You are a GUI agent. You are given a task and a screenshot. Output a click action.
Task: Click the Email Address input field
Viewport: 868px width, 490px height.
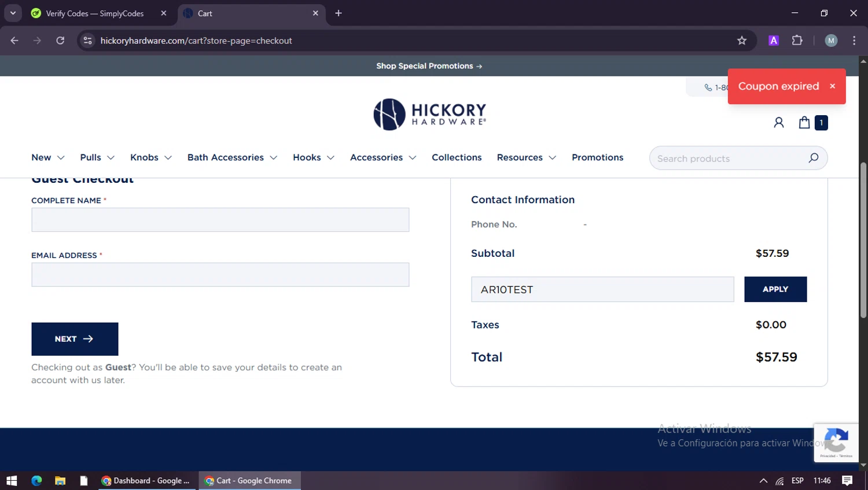click(x=220, y=275)
